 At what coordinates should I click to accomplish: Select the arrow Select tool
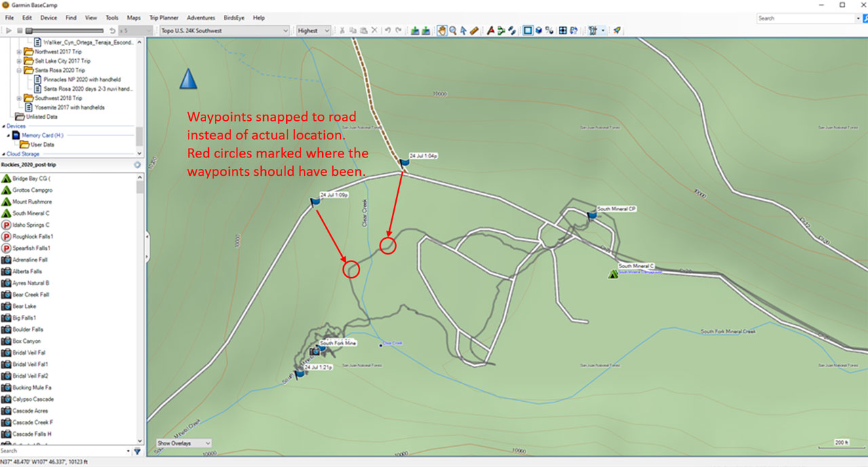click(x=463, y=31)
